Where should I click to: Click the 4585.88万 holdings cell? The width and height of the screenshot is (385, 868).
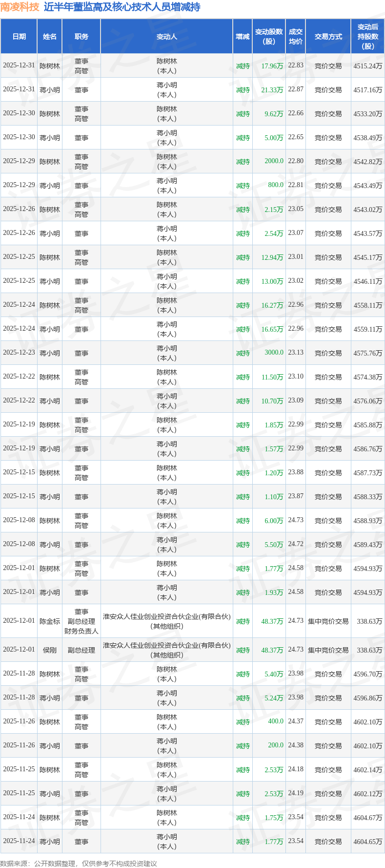(368, 425)
